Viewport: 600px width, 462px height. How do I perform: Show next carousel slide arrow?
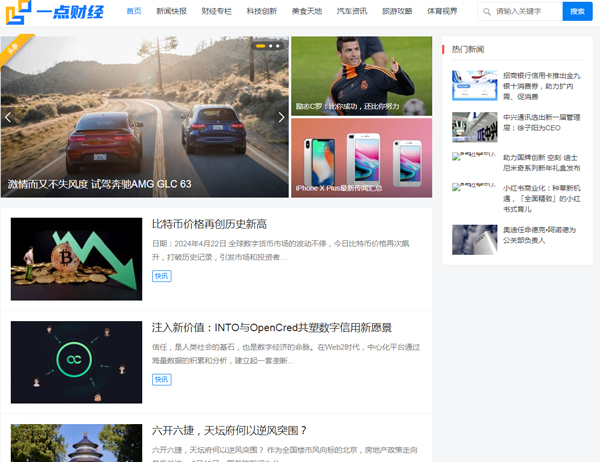(x=281, y=117)
